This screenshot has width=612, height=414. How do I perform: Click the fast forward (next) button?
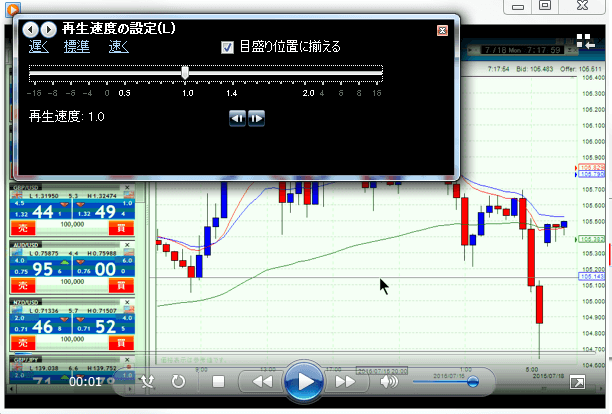coord(345,381)
